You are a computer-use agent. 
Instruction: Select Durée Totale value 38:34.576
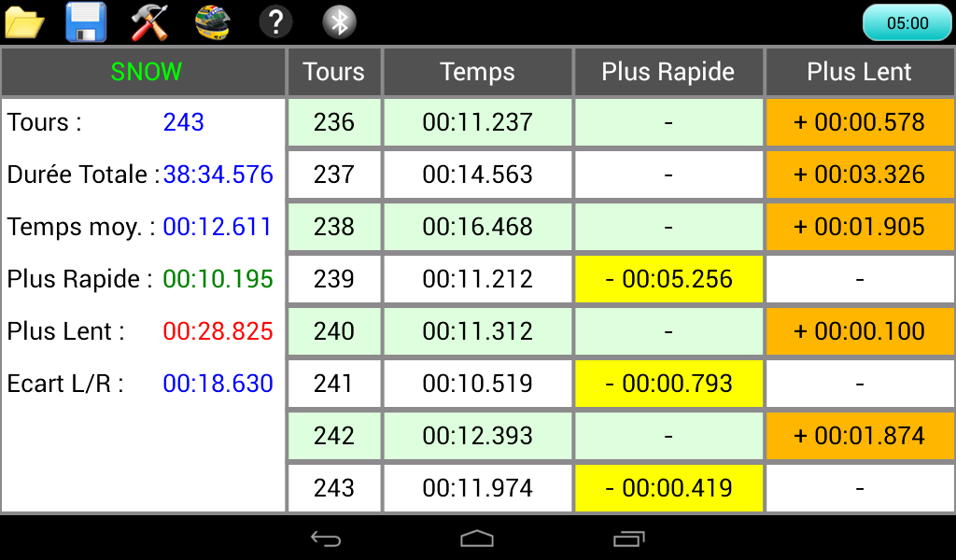218,175
